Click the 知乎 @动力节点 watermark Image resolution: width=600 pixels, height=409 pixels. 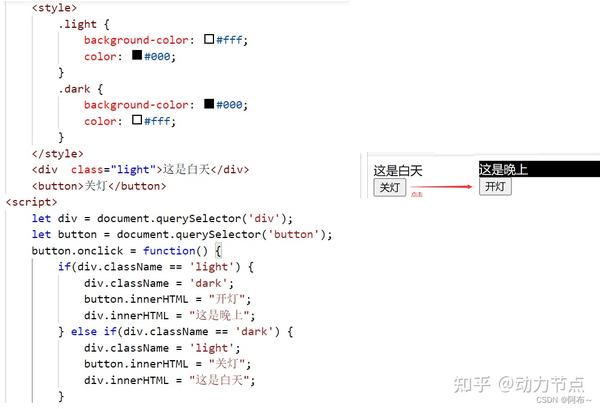[x=518, y=384]
